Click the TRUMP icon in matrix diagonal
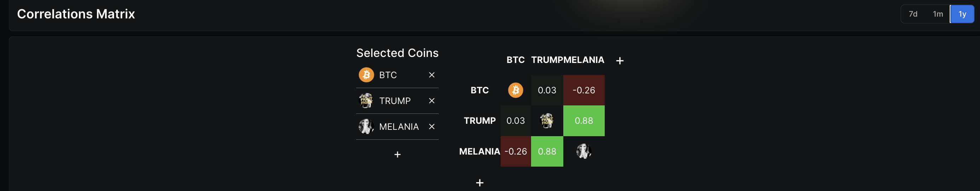 (x=547, y=121)
